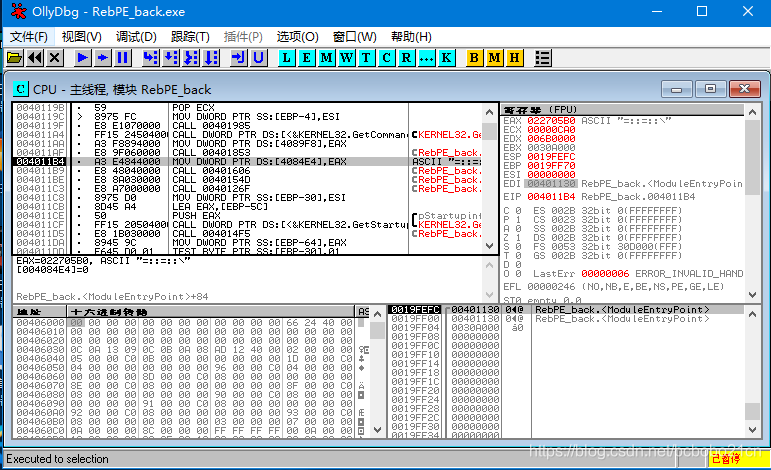771x470 pixels.
Task: Open the 调试(D) menu
Action: point(136,37)
